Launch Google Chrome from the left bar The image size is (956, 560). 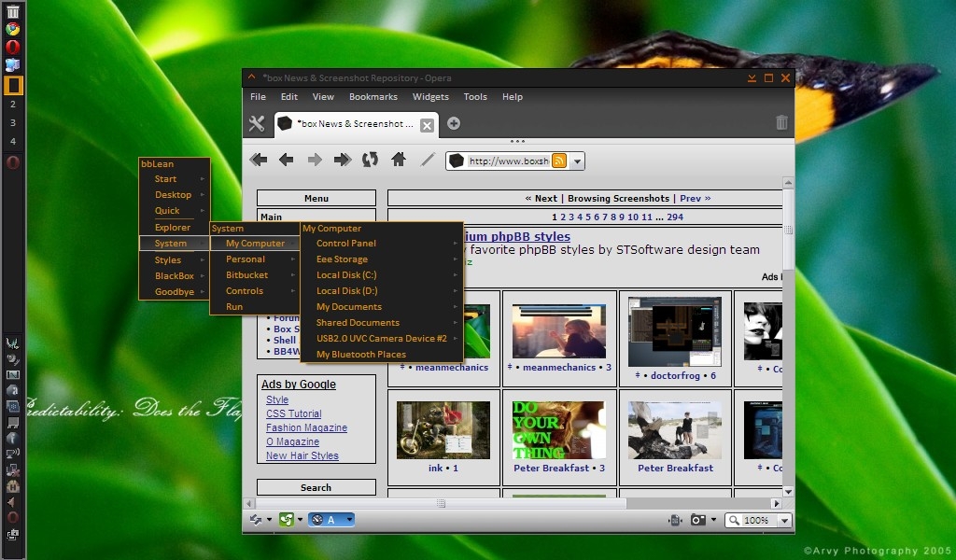[x=12, y=29]
